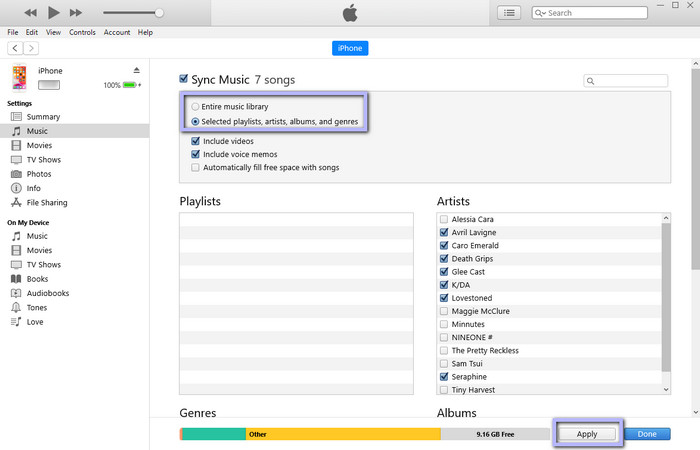Image resolution: width=700 pixels, height=450 pixels.
Task: Select Selected playlists, artists, albums radio
Action: coord(195,121)
